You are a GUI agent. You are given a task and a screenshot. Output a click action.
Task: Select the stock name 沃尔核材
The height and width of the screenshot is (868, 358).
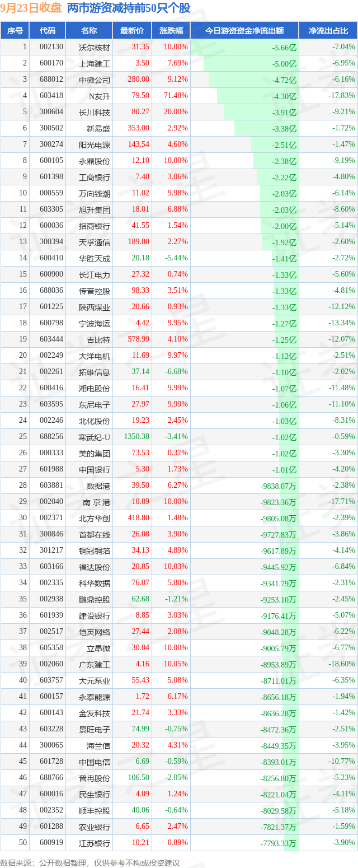pyautogui.click(x=95, y=47)
